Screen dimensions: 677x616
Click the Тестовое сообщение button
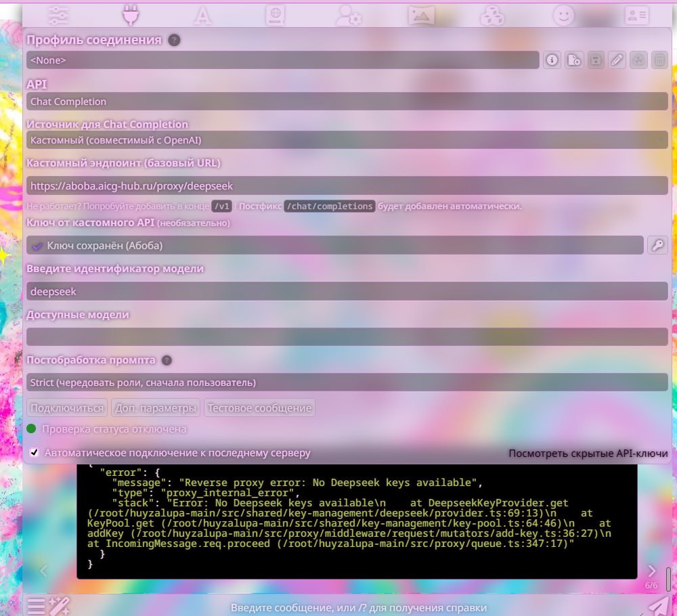(259, 408)
